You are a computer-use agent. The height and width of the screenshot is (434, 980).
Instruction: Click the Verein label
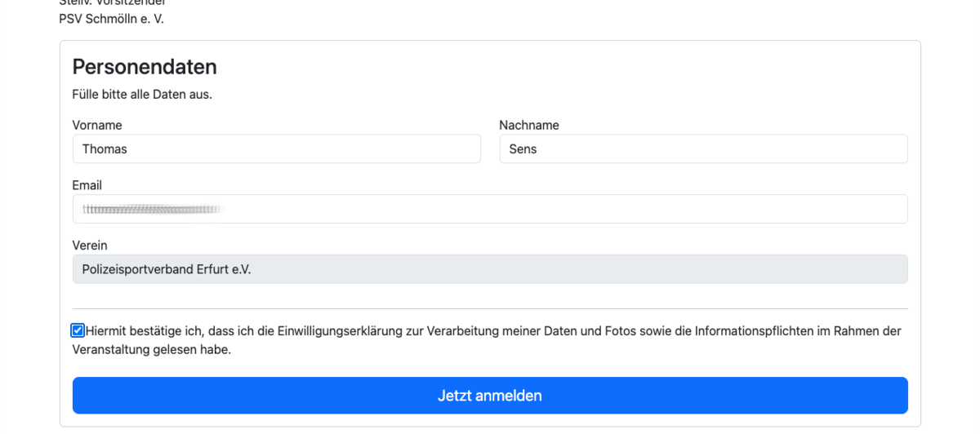[x=90, y=245]
